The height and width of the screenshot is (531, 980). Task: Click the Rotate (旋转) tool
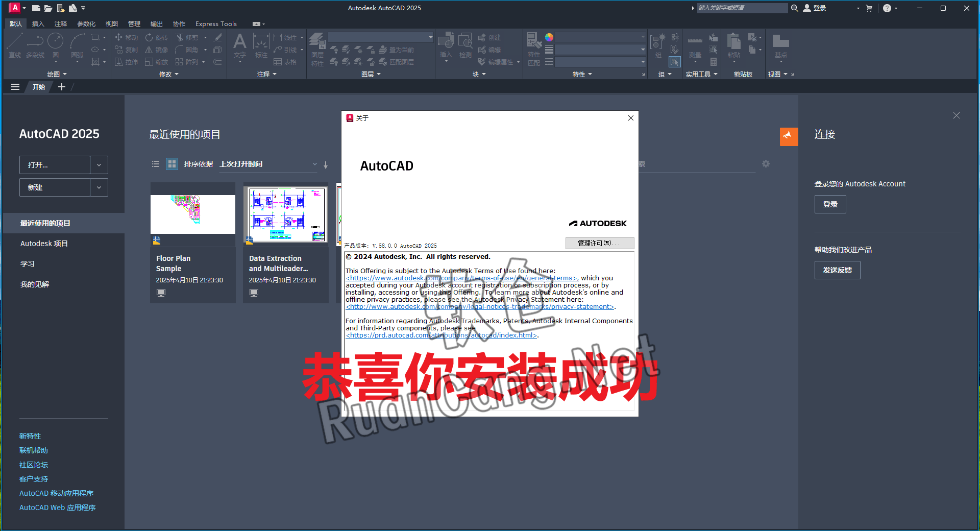coord(156,37)
